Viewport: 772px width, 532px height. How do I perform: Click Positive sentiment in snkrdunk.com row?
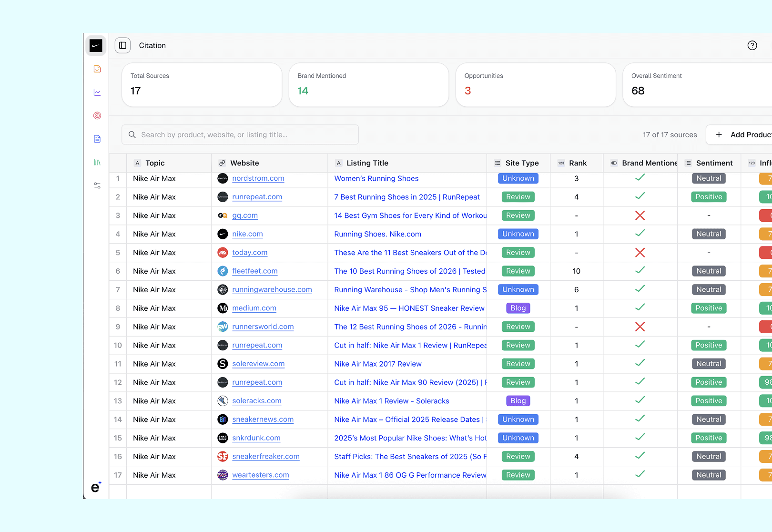(709, 438)
